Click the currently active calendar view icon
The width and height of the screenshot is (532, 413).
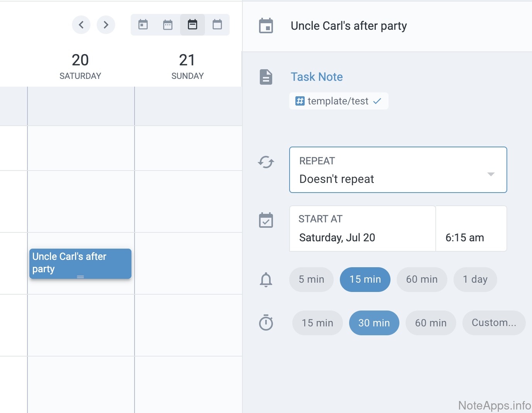click(193, 25)
